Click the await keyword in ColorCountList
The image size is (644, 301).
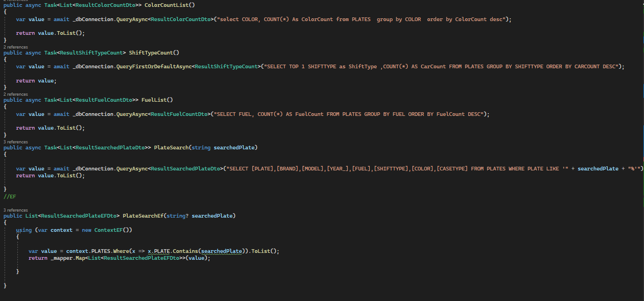pos(61,19)
